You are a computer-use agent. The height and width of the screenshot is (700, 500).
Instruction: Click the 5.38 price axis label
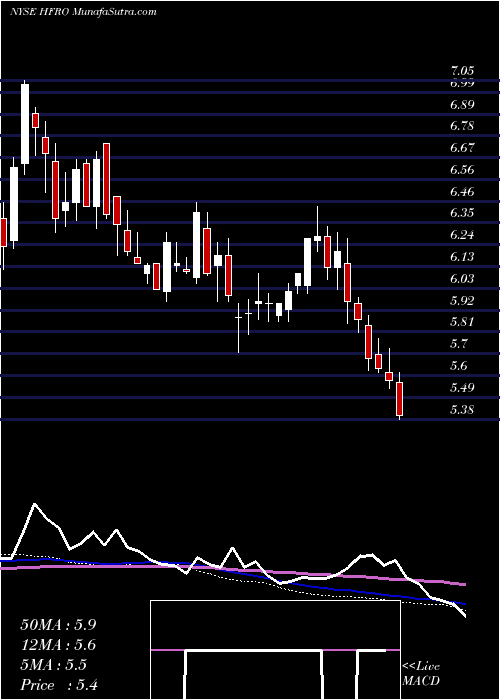[462, 409]
